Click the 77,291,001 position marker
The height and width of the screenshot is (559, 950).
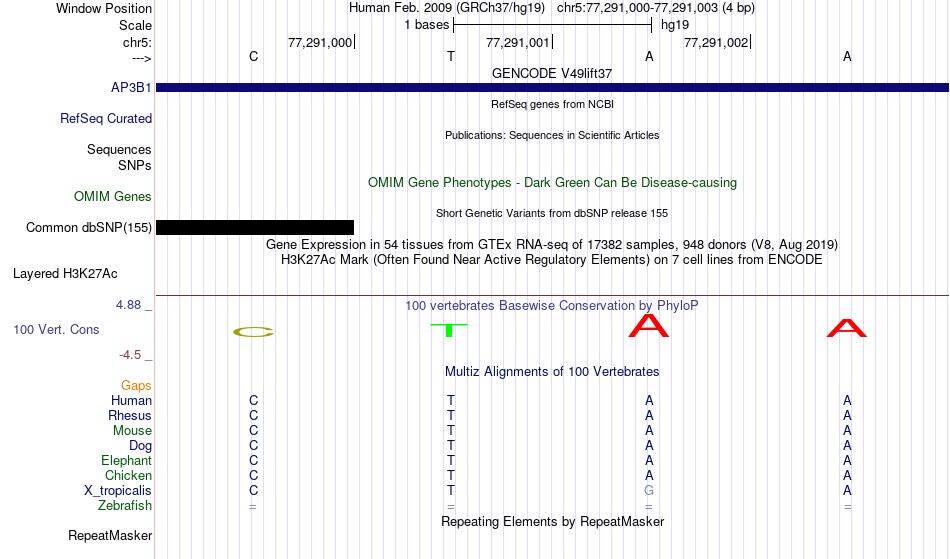point(518,42)
